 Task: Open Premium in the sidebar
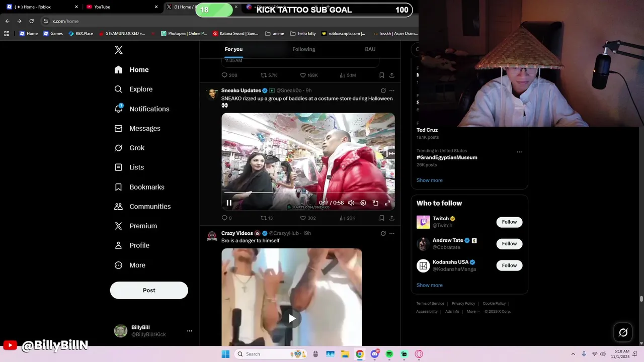point(136,226)
